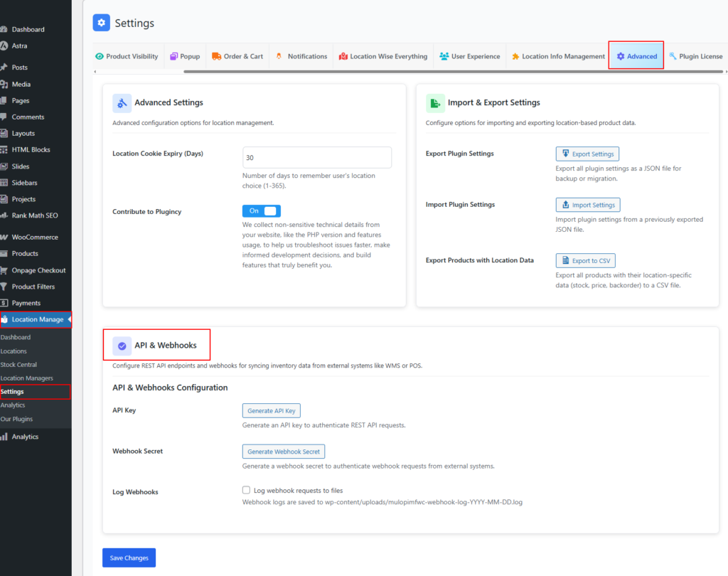Open Rank Math SEO sidebar icon
Screen dimensions: 728x576
tap(4, 215)
